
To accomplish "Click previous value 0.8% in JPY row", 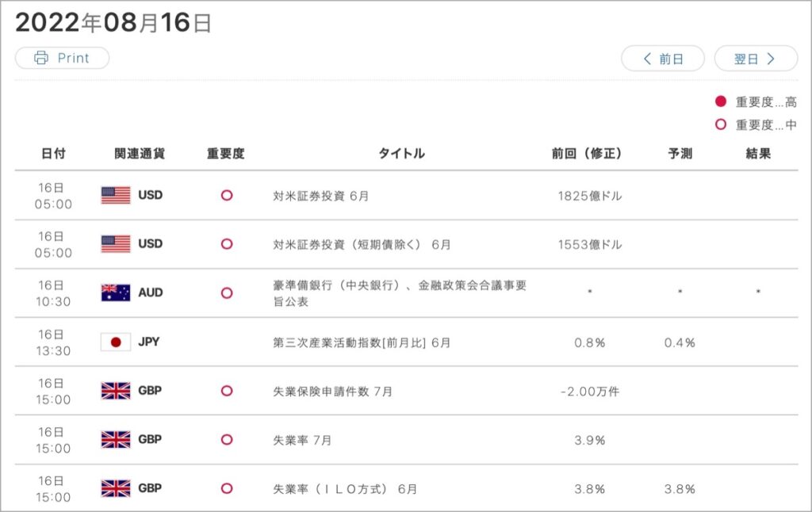I will click(x=590, y=342).
